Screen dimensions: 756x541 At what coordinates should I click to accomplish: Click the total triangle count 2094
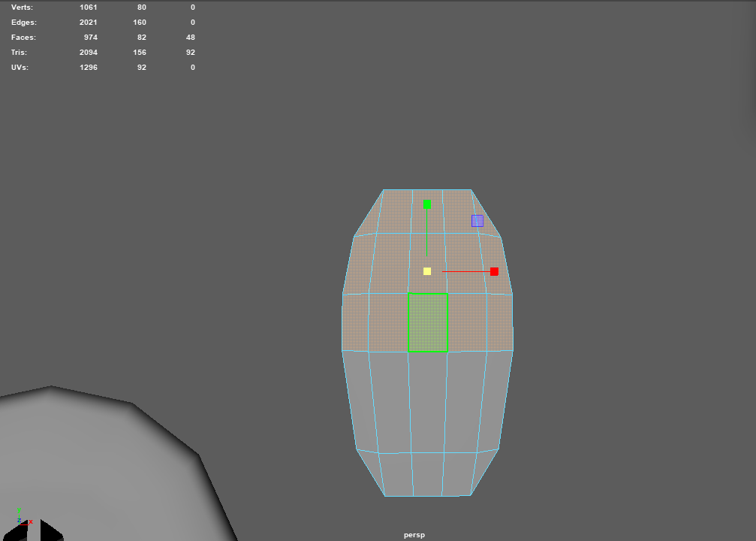pos(88,53)
